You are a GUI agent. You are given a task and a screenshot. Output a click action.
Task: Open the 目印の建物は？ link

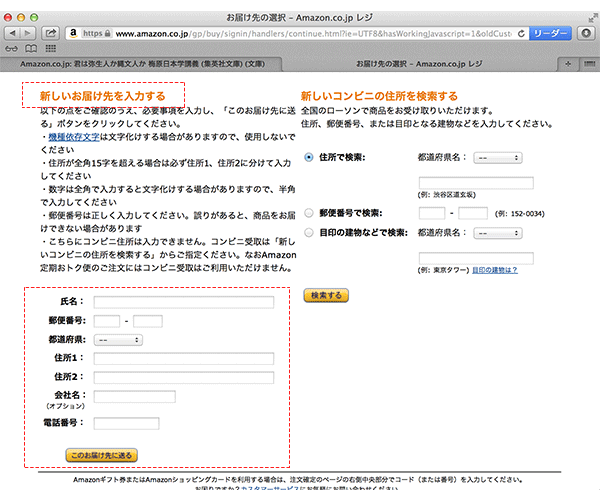[x=495, y=270]
